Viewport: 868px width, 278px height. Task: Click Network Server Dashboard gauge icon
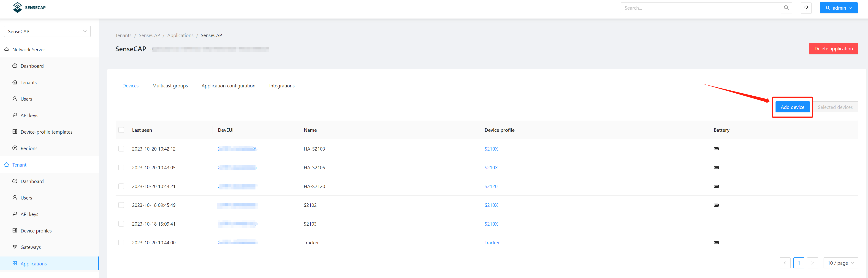tap(15, 66)
